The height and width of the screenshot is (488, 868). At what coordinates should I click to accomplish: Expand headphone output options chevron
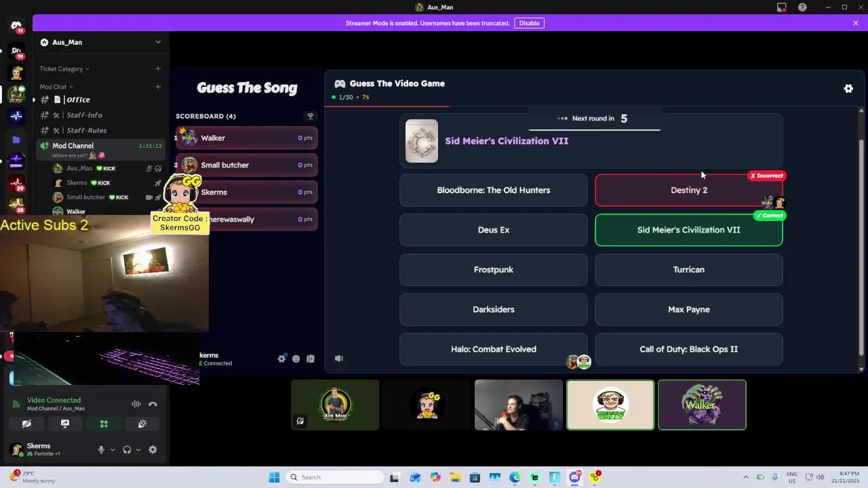[138, 449]
